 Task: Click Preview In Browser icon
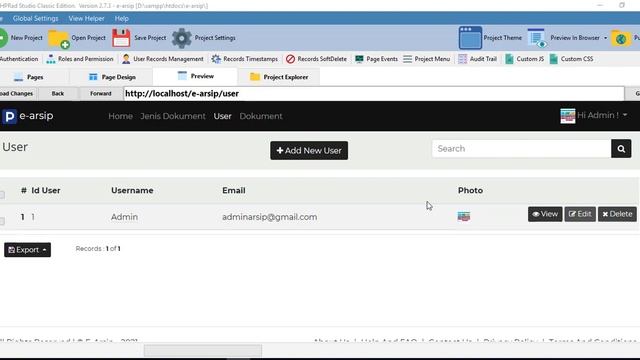537,38
